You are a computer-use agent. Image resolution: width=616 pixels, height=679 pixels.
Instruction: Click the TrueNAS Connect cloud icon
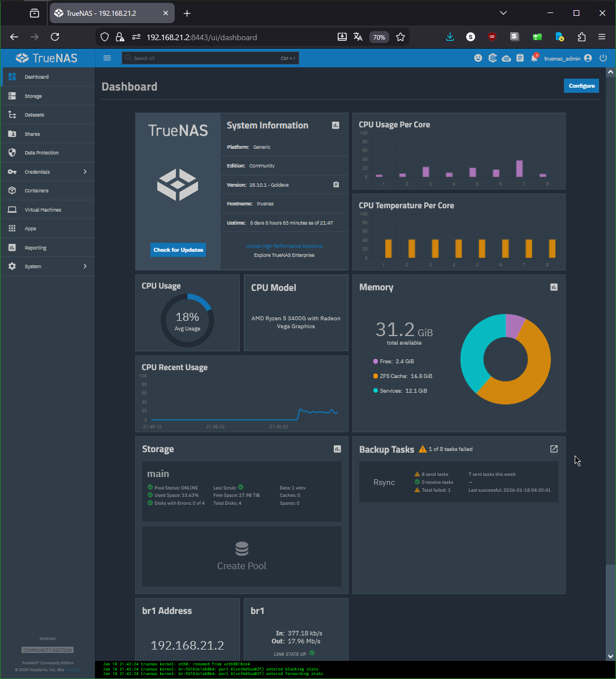pyautogui.click(x=506, y=58)
